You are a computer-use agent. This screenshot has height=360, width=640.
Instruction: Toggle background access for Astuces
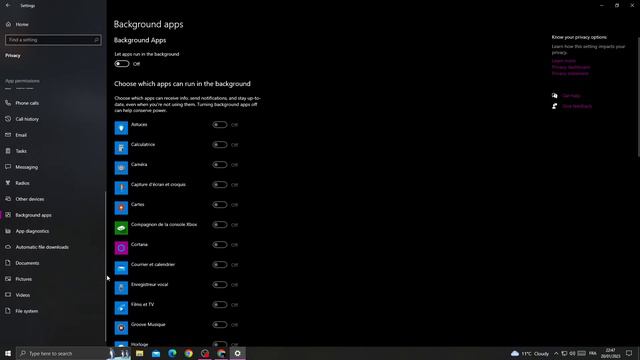(220, 124)
